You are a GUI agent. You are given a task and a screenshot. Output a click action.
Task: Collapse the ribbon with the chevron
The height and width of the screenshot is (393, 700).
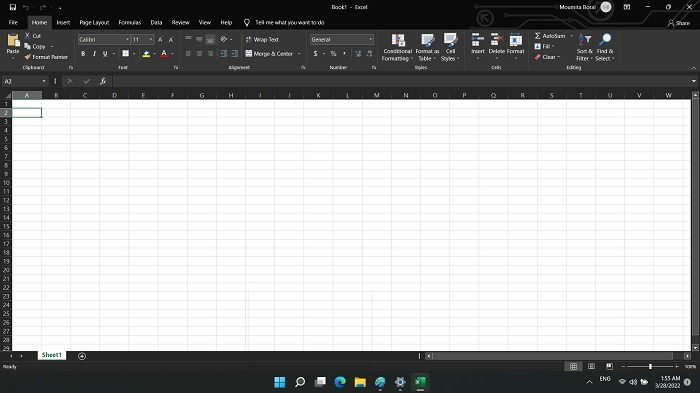pos(693,68)
